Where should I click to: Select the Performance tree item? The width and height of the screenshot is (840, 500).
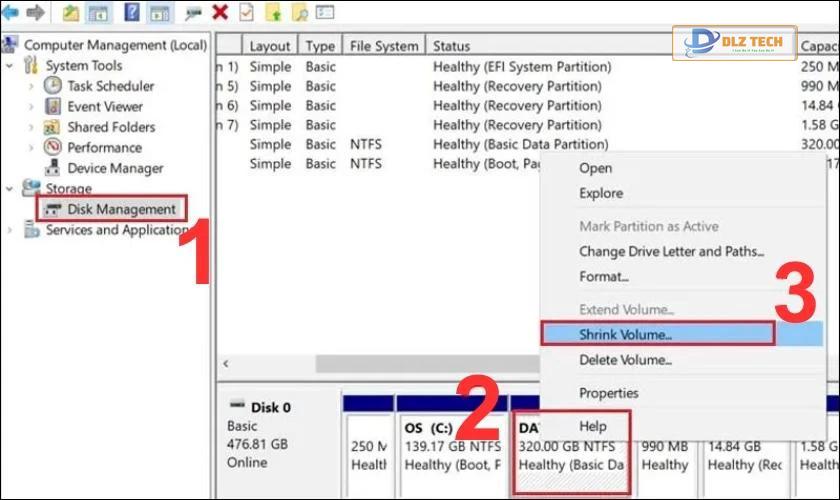click(104, 147)
